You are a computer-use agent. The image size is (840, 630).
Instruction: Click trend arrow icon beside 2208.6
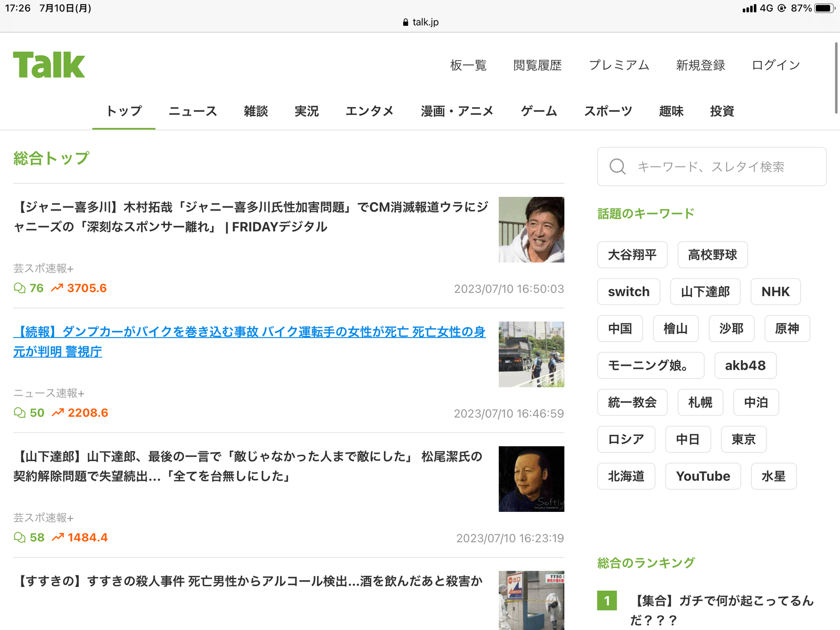tap(58, 413)
